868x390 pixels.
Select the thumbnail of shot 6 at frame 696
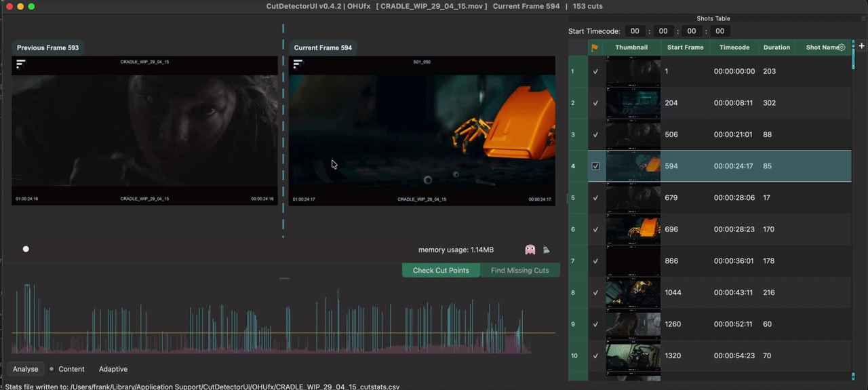pos(633,230)
